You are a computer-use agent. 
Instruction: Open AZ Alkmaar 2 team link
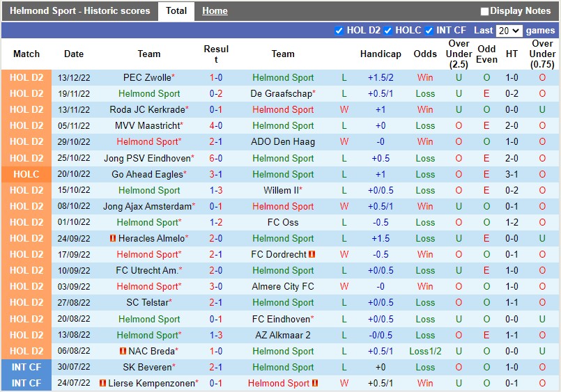[x=283, y=335]
